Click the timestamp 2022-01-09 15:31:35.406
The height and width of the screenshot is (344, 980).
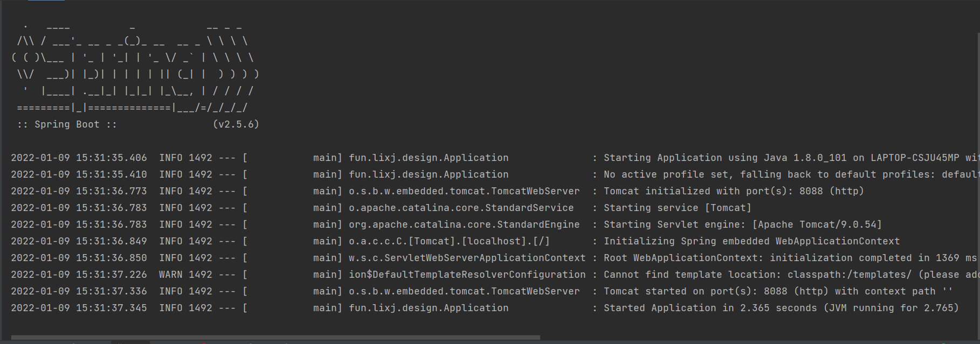[79, 158]
